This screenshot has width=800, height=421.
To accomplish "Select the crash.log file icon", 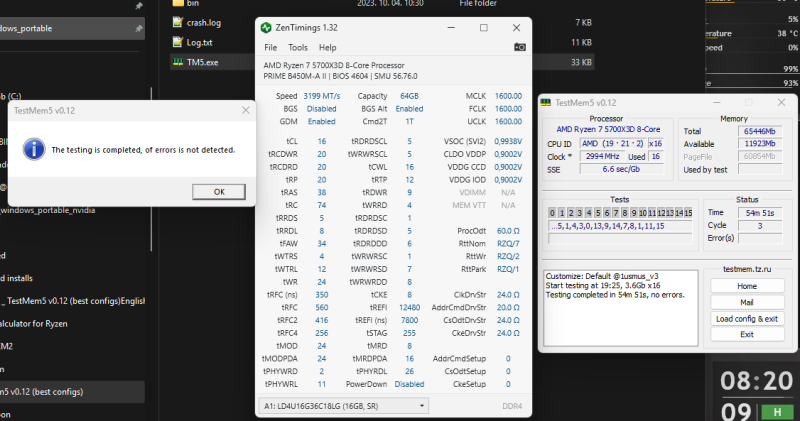I will [178, 22].
